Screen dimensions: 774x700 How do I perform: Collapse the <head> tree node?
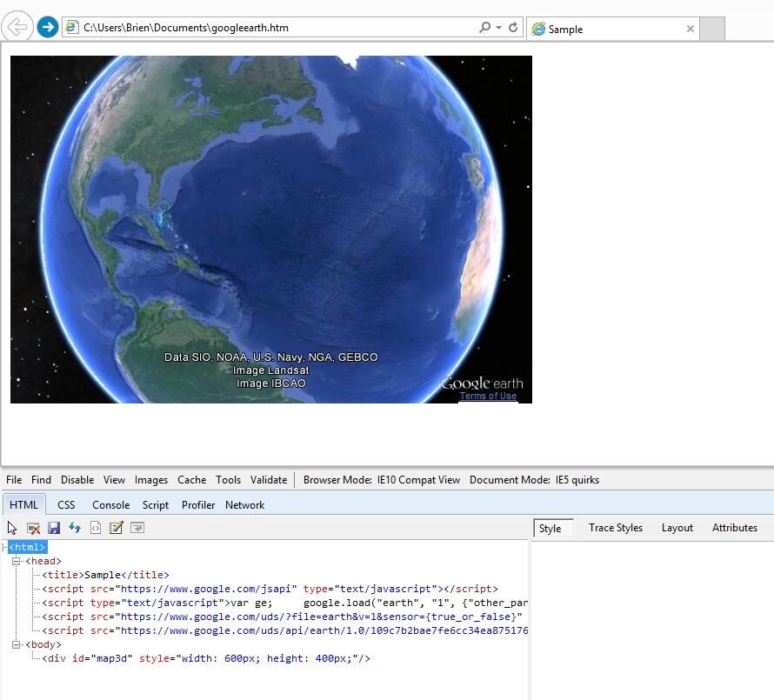click(18, 561)
